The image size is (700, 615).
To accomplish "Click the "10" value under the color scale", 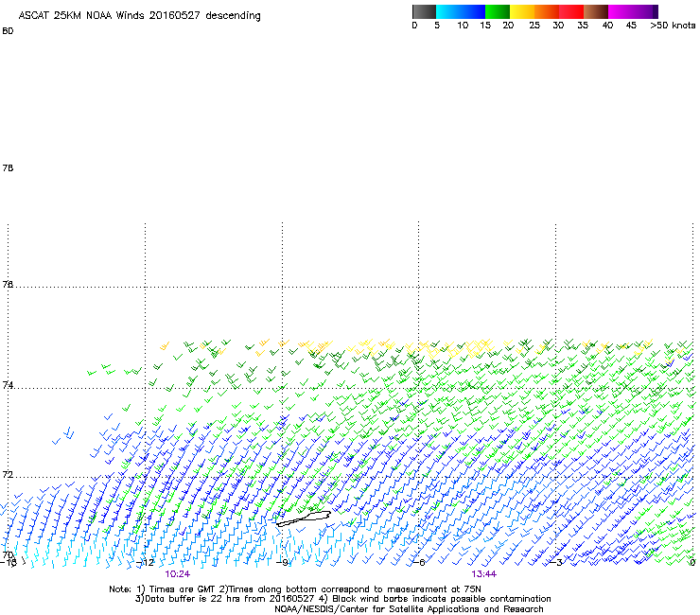I will [x=463, y=26].
